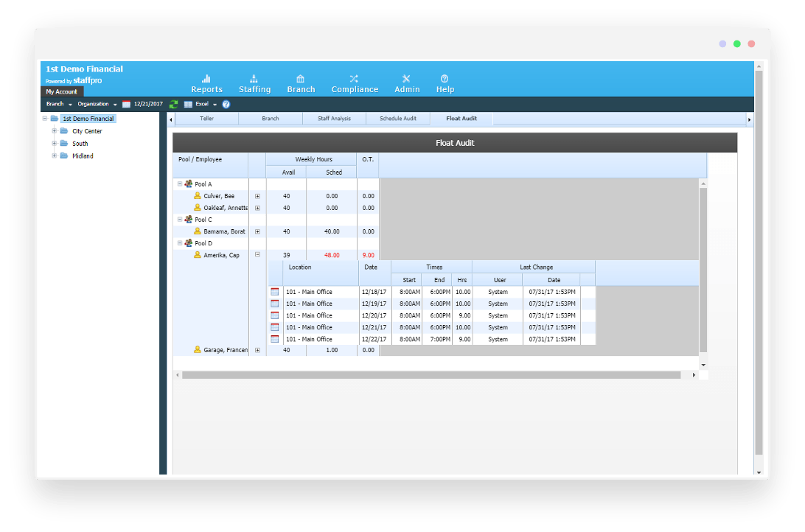Viewport: 805px width, 532px height.
Task: Open the Branch menu in top navigation
Action: coord(301,83)
